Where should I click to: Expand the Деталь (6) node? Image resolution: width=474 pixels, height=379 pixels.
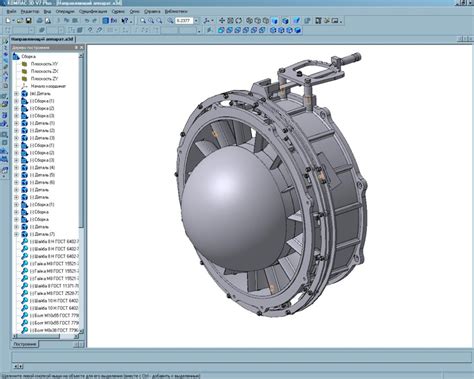point(16,182)
